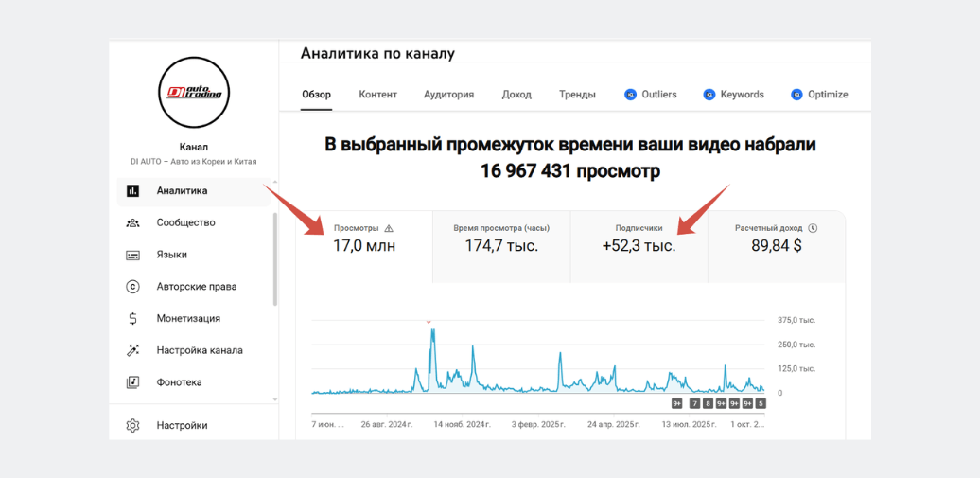The image size is (980, 478).
Task: Open the Outliers tab
Action: coord(651,95)
